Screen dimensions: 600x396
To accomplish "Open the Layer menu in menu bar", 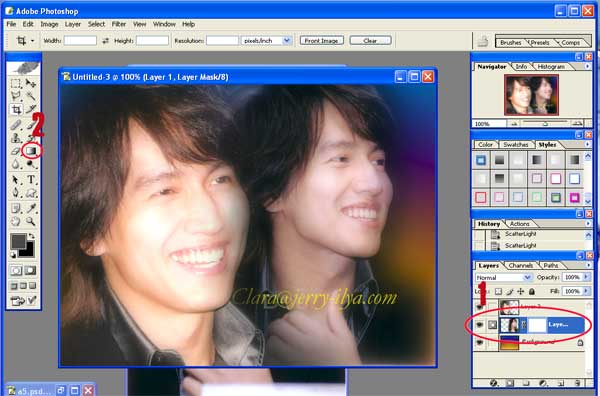I will coord(73,24).
